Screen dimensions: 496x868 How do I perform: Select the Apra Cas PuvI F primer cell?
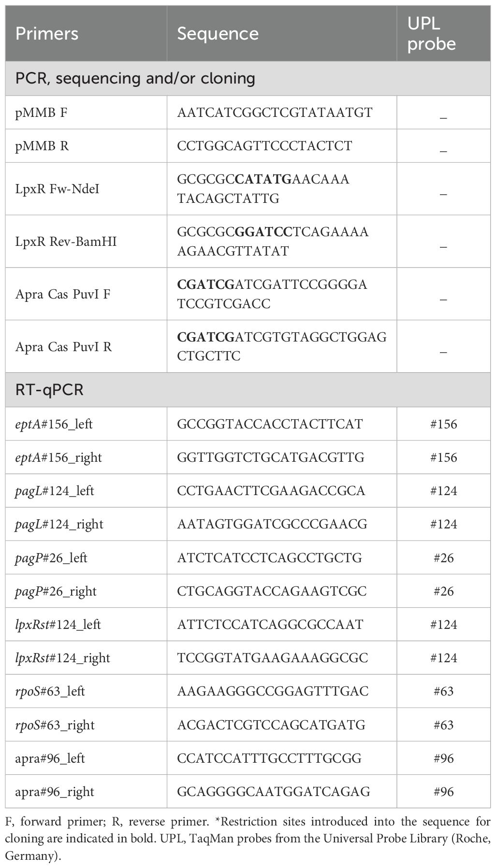pyautogui.click(x=63, y=294)
